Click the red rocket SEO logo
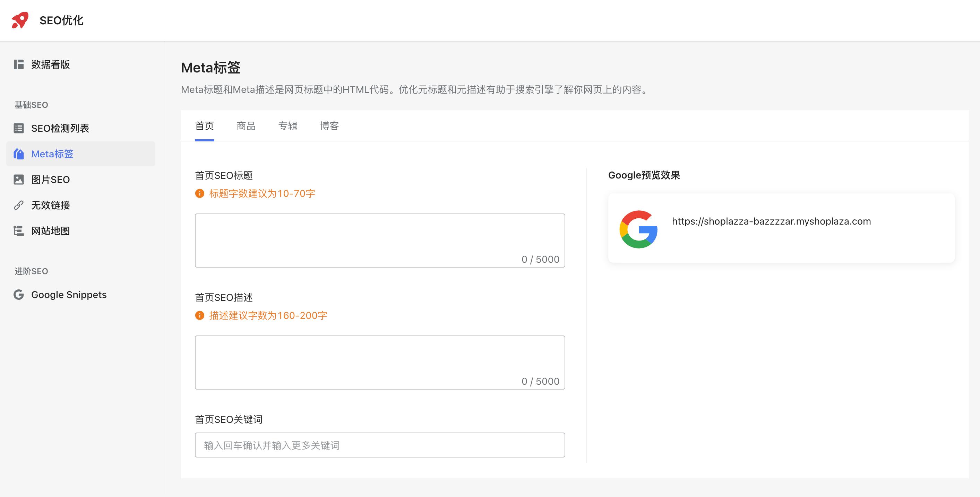980x497 pixels. click(20, 20)
